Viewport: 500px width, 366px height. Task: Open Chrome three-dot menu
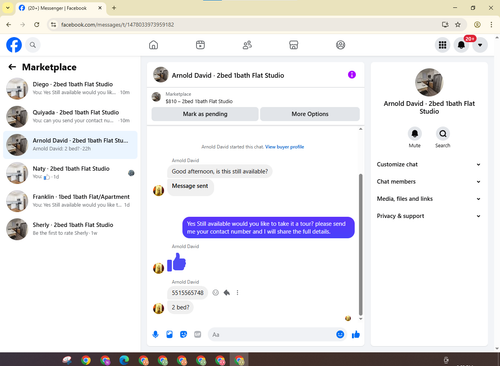[491, 25]
